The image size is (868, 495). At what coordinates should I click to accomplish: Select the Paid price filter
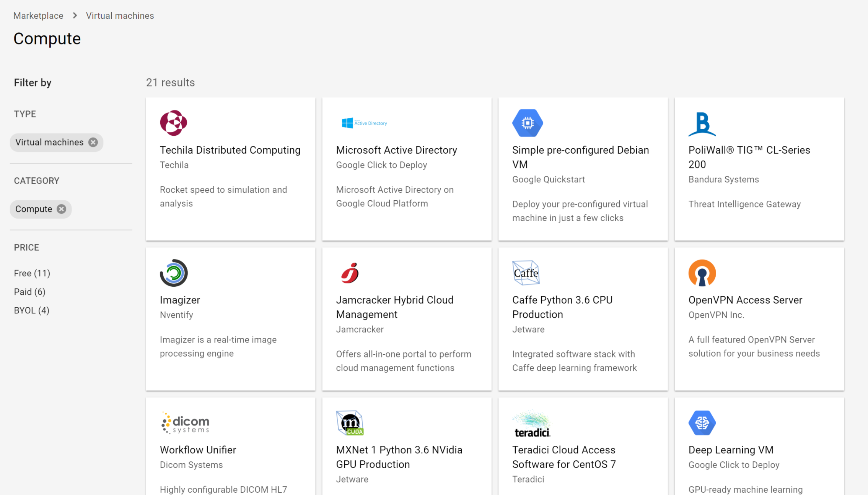(29, 291)
